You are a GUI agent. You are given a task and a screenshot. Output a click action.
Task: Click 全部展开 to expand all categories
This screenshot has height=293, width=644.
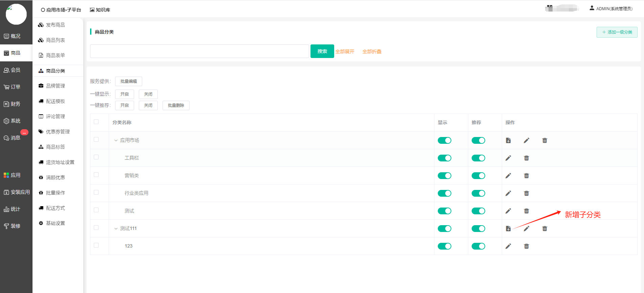(345, 52)
